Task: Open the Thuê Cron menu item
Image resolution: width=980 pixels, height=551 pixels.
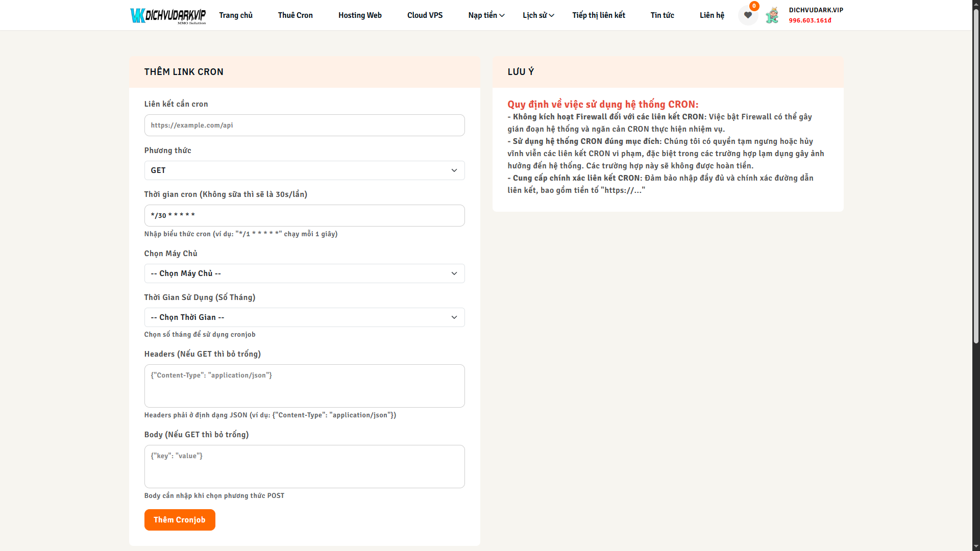Action: coord(295,15)
